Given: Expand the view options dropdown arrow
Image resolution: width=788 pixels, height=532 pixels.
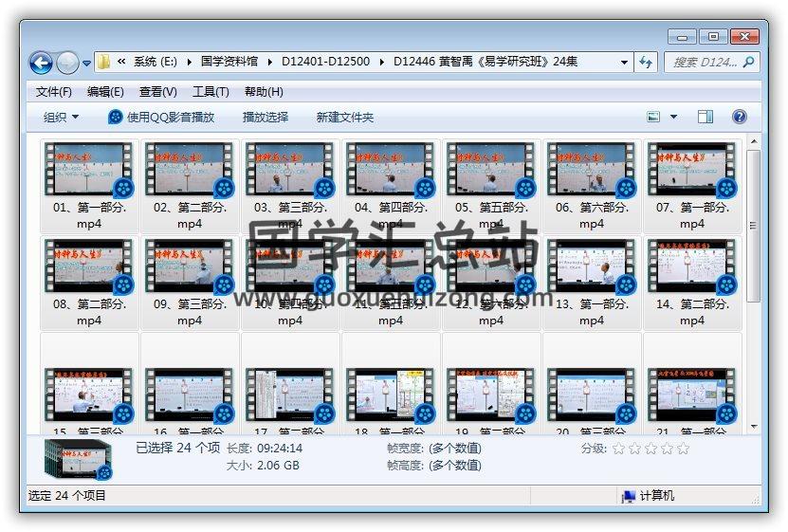Looking at the screenshot, I should (x=674, y=118).
